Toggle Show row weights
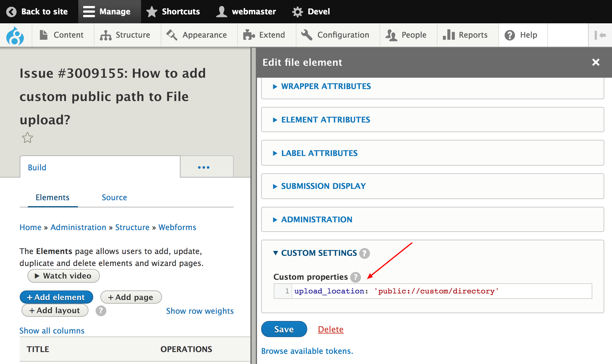Viewport: 612px width, 364px height. (200, 311)
